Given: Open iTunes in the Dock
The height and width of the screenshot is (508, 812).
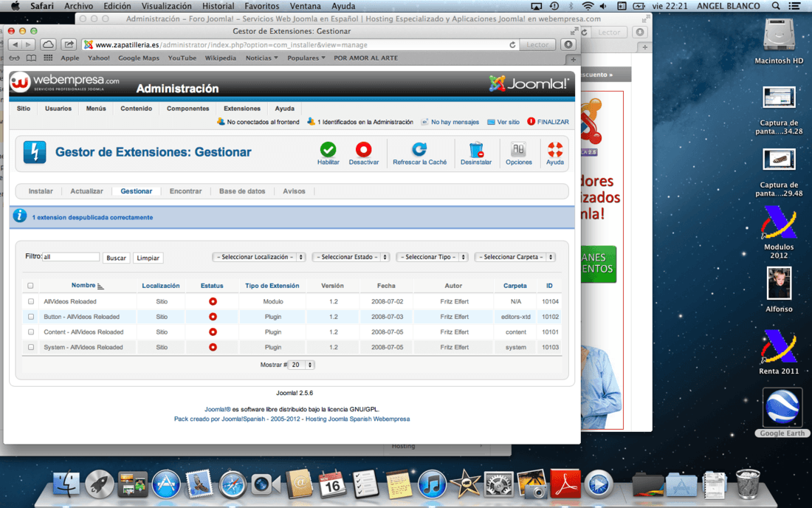Looking at the screenshot, I should click(x=431, y=484).
